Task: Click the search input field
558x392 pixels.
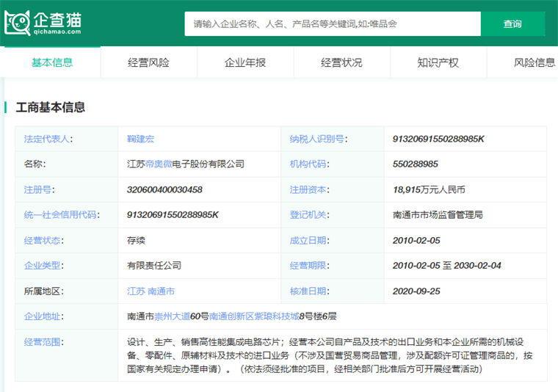Action: click(332, 23)
